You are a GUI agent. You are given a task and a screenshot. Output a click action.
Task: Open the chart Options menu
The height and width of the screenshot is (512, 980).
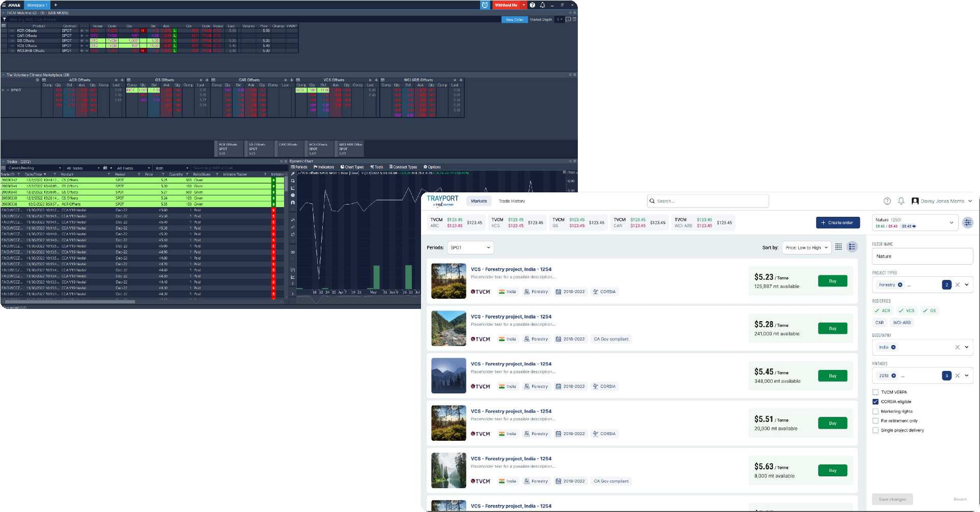pos(432,167)
